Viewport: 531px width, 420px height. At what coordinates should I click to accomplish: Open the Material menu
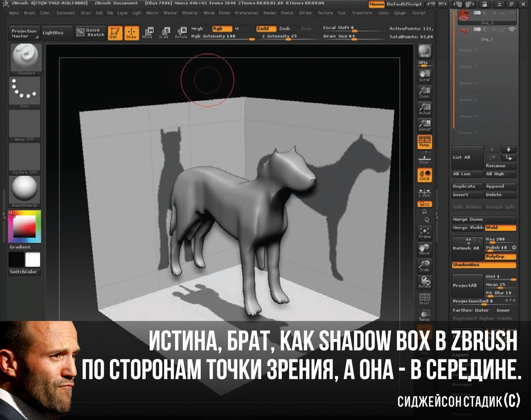click(x=190, y=13)
